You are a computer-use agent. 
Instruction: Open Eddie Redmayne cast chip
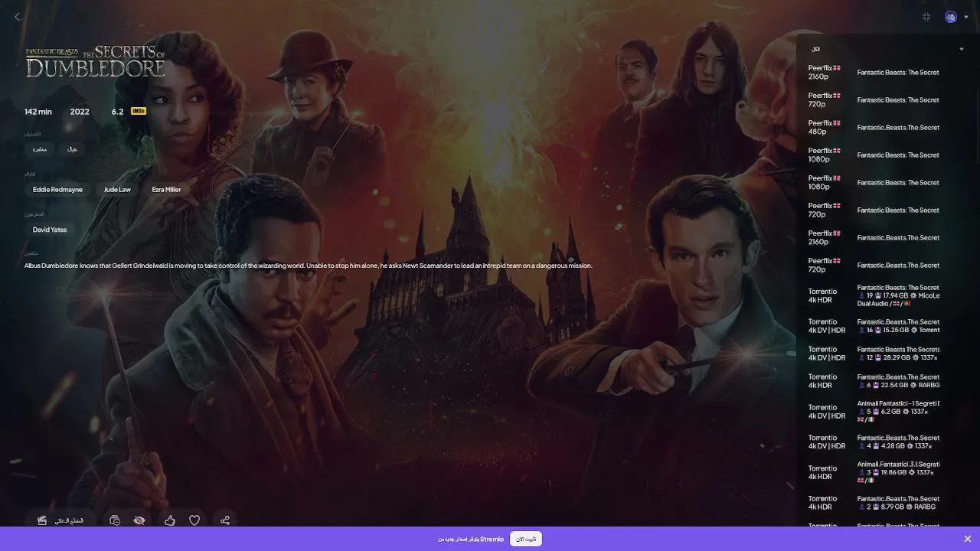(x=57, y=189)
